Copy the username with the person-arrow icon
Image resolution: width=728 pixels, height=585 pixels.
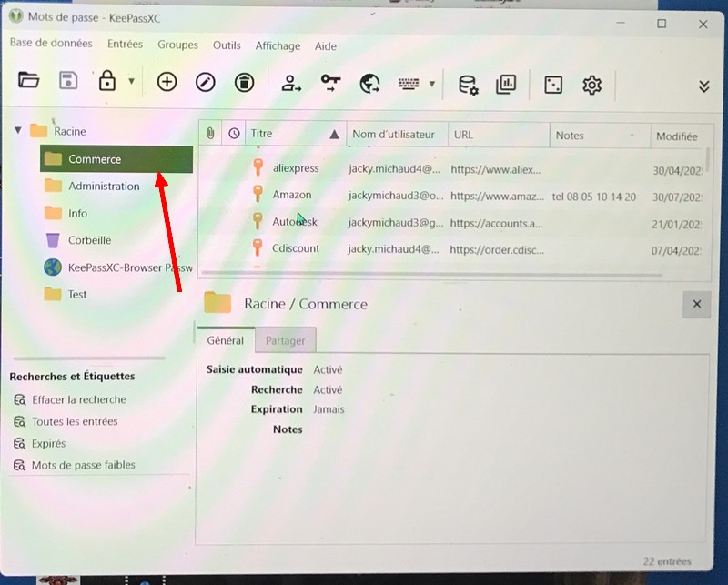tap(291, 84)
